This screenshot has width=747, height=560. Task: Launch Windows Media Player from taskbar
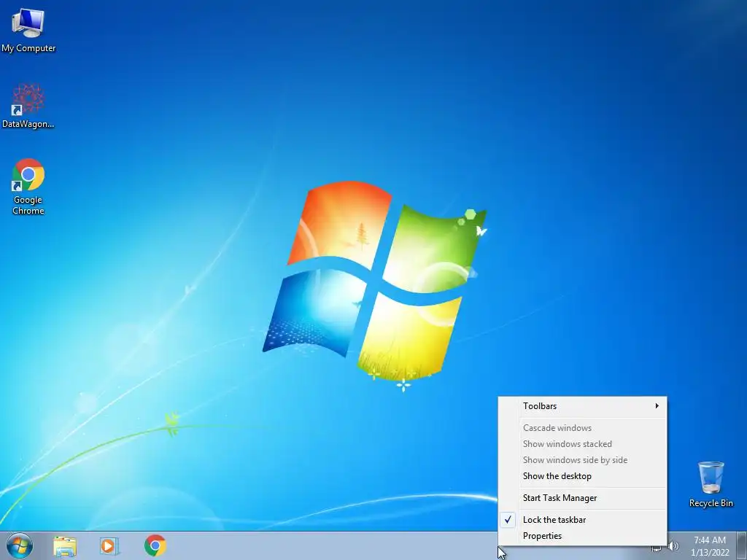109,546
